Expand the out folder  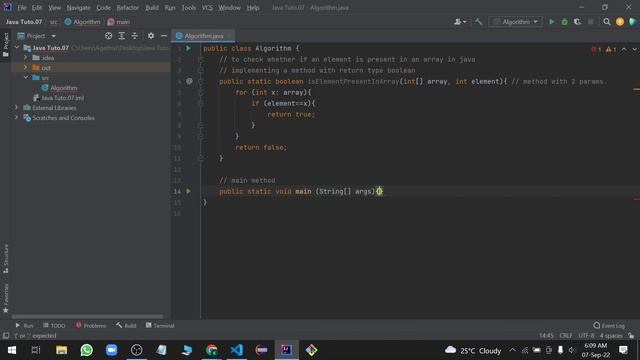coord(26,67)
